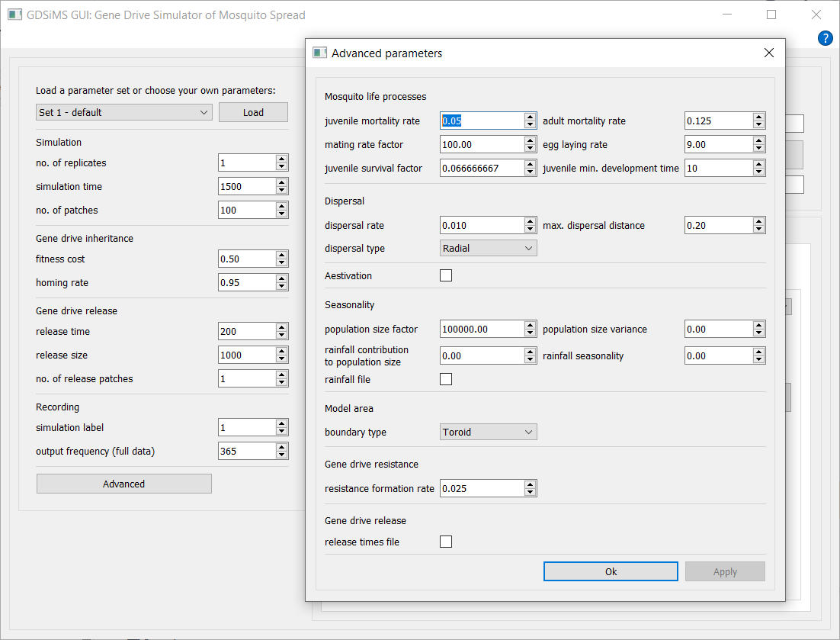Click the simulation time field
The height and width of the screenshot is (640, 840).
[x=247, y=187]
